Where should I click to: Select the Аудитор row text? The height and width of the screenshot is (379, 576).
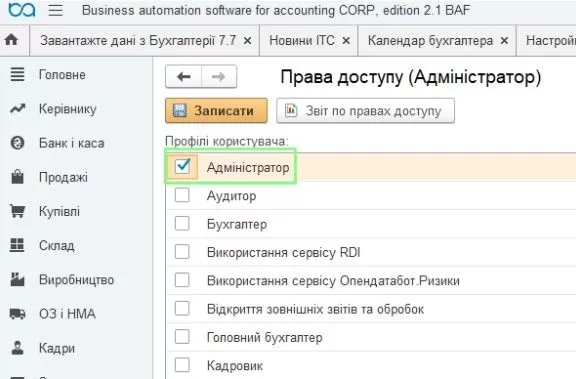coord(231,196)
